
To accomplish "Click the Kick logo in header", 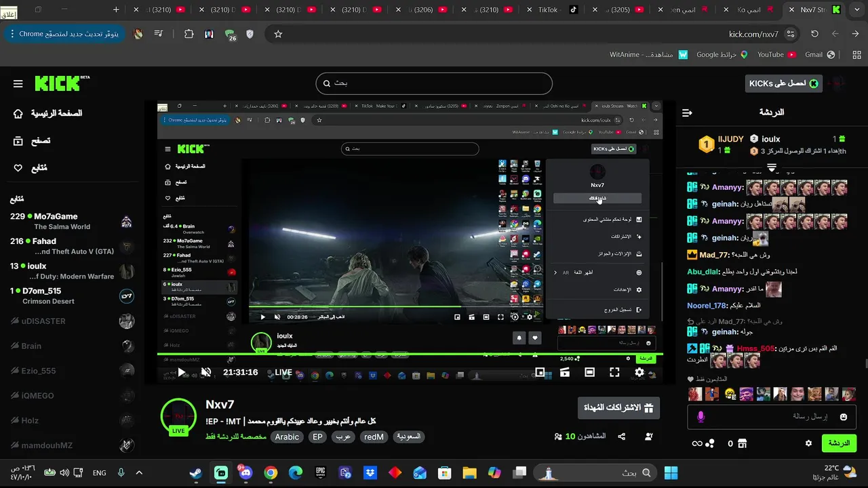I will (62, 83).
